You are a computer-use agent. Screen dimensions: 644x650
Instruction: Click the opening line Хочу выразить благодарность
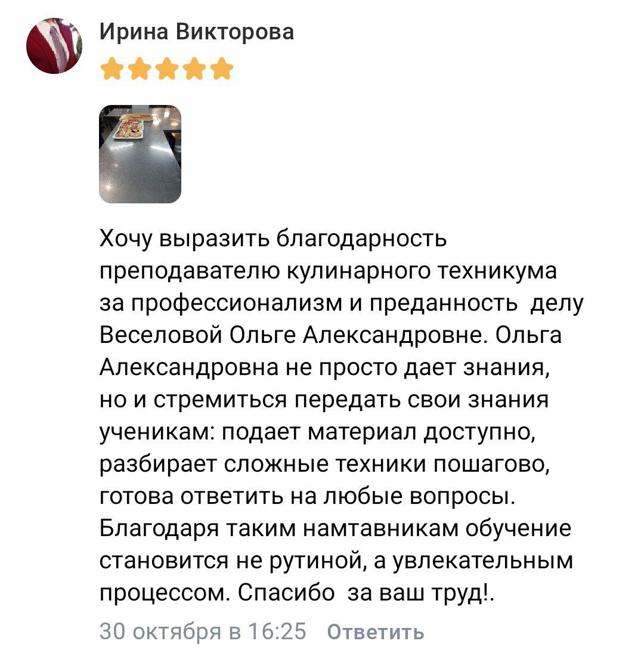[273, 239]
